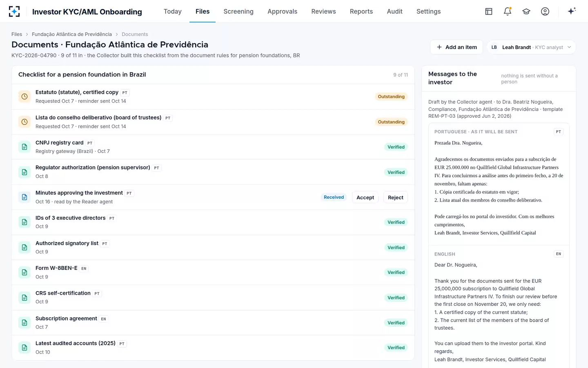Click the PT badge in Portuguese draft
Image resolution: width=588 pixels, height=368 pixels.
[x=558, y=132]
